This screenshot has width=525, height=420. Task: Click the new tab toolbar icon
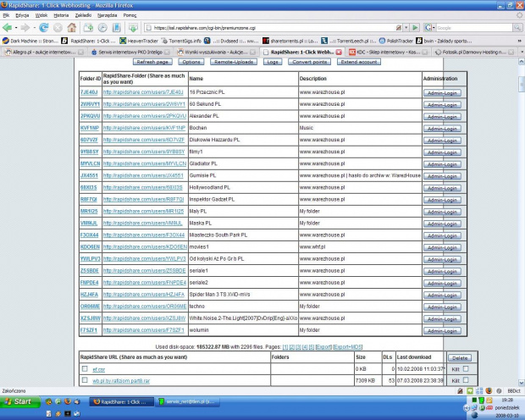pos(88,28)
